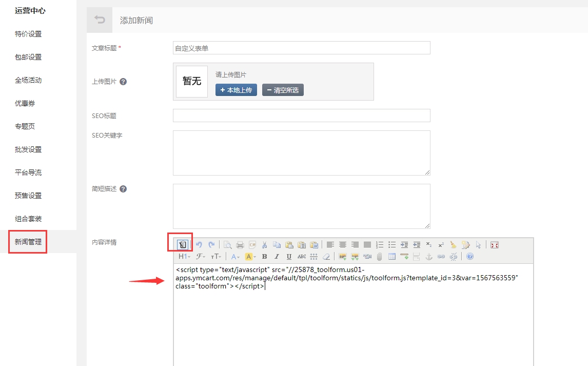Click the 清空所选 button
Screen dimensions: 588x366
coord(283,90)
